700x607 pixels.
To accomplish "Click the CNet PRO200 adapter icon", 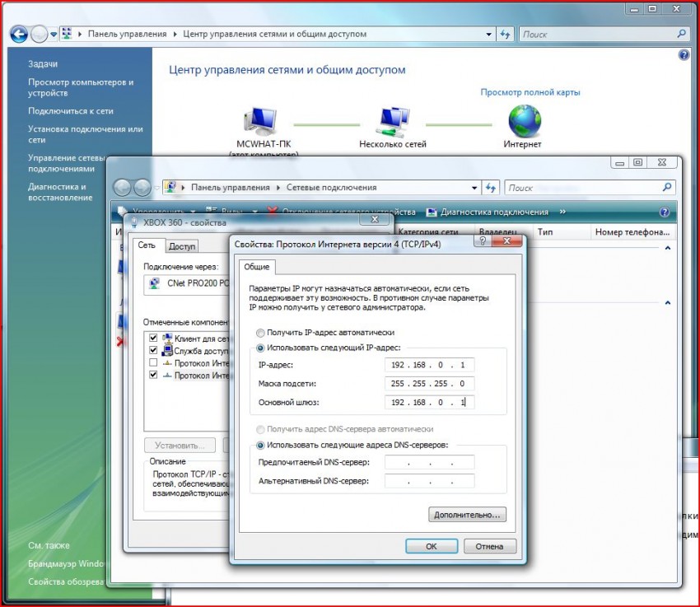I will [155, 284].
